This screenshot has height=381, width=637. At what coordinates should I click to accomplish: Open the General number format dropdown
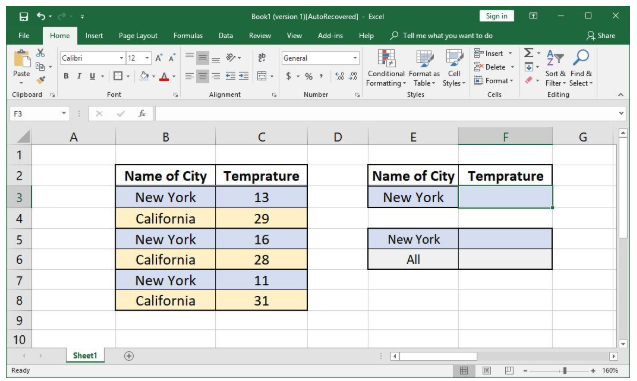tap(355, 58)
